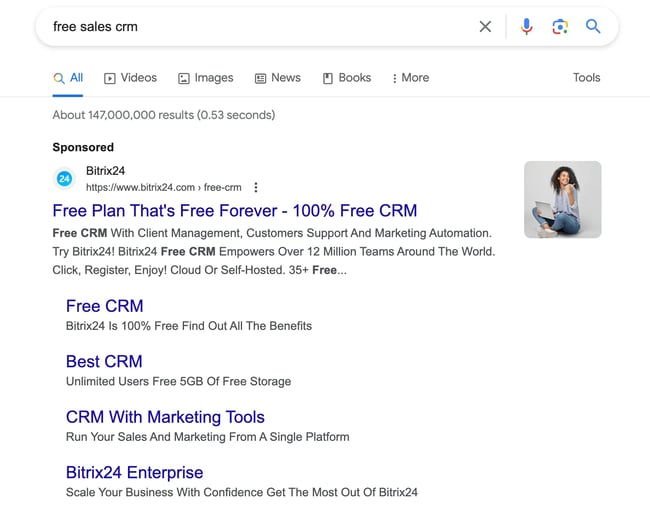Expand the More search options menu

pyautogui.click(x=410, y=78)
